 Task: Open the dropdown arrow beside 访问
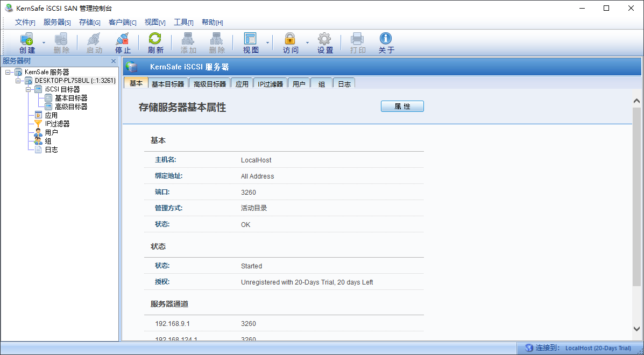pyautogui.click(x=307, y=42)
